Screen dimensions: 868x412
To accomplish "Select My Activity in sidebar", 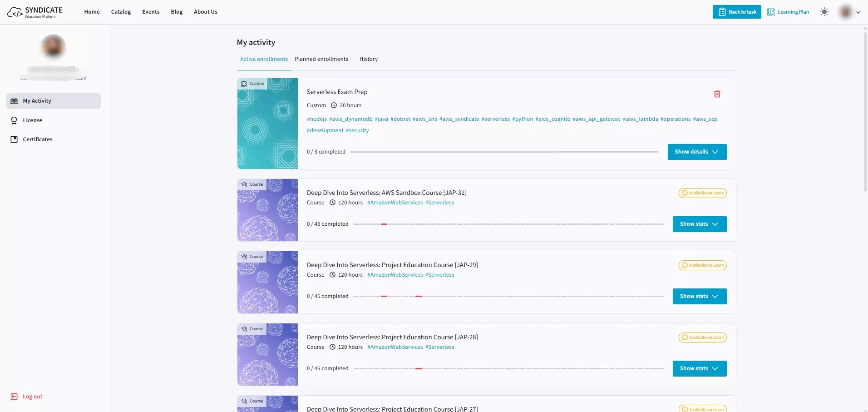I will click(x=53, y=101).
